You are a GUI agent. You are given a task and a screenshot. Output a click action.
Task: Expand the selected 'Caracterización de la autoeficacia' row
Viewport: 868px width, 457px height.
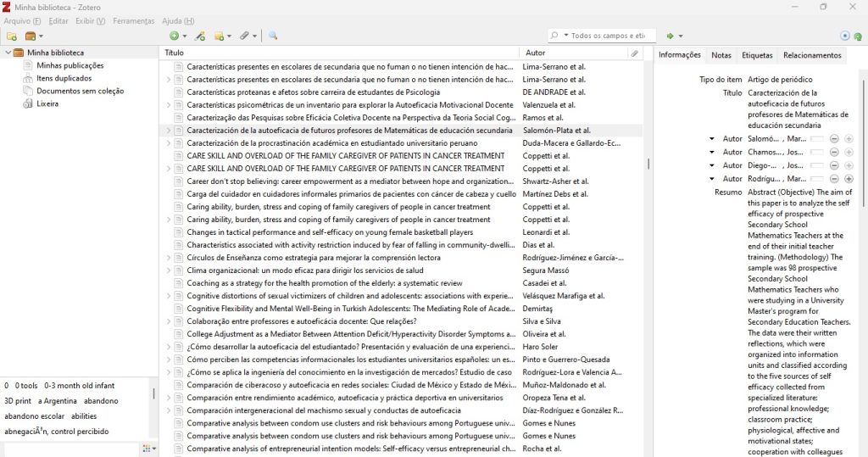(x=169, y=131)
